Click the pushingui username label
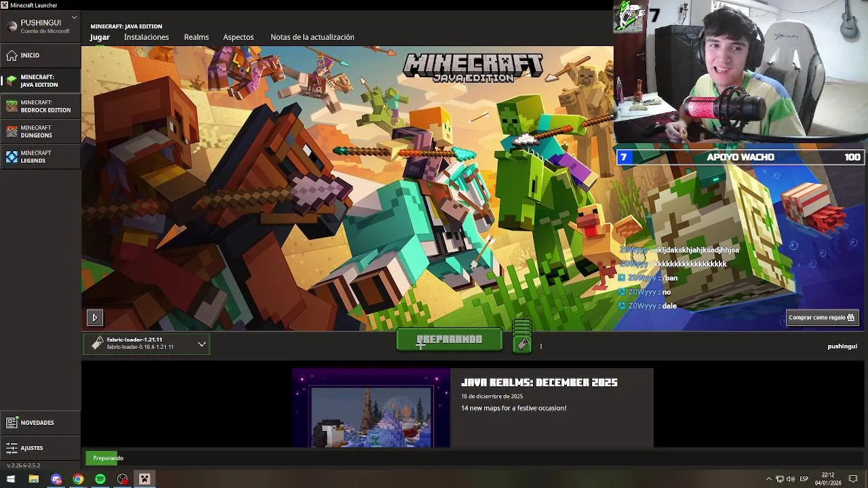The image size is (868, 488). click(842, 346)
